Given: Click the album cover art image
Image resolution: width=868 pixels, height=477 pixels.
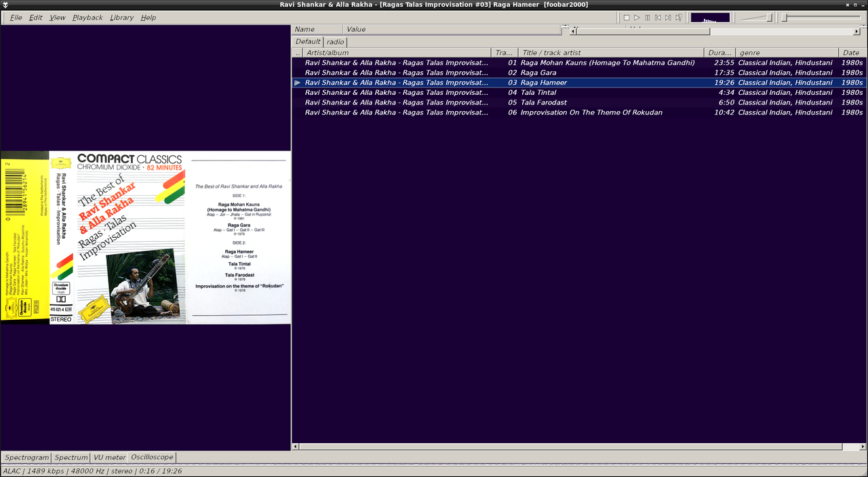Looking at the screenshot, I should coord(145,237).
